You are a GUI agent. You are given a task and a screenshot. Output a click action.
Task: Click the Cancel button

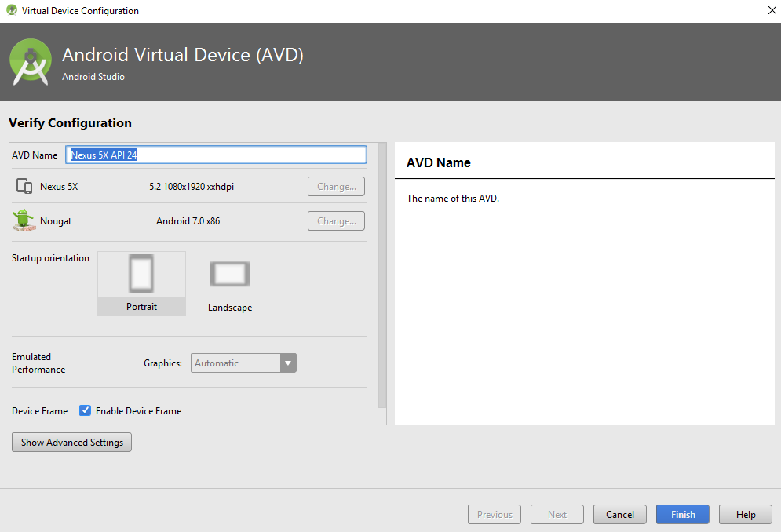619,515
